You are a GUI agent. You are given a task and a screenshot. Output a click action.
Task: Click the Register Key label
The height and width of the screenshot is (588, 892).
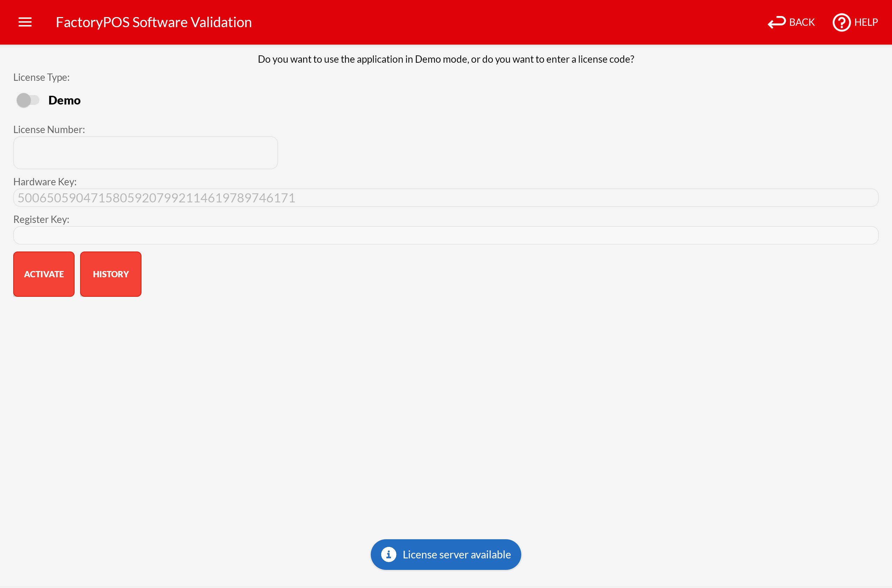(41, 219)
